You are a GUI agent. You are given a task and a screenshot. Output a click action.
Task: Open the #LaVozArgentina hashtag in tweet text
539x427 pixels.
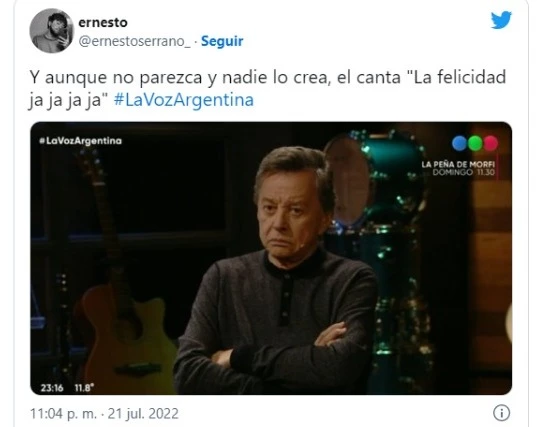pyautogui.click(x=184, y=100)
